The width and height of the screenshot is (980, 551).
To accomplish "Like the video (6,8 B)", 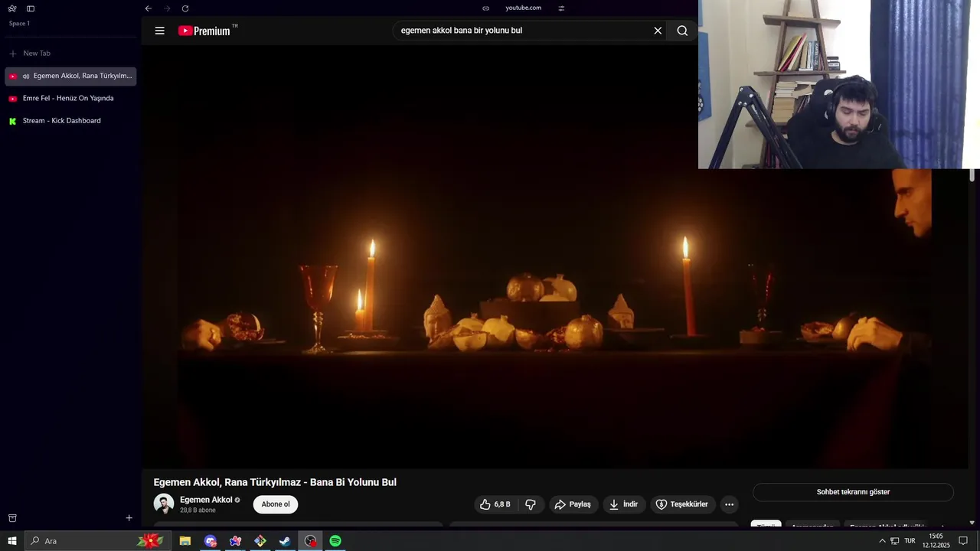I will pyautogui.click(x=495, y=504).
